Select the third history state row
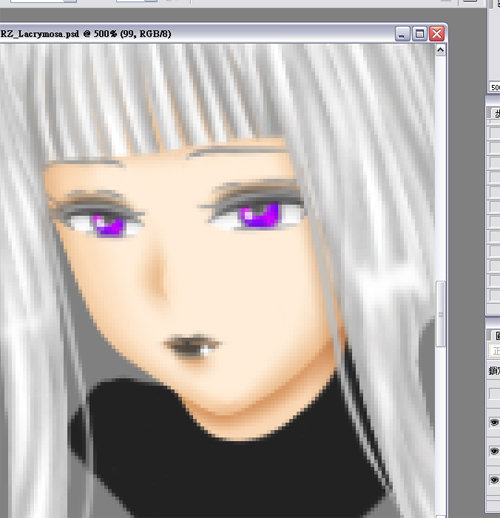The height and width of the screenshot is (518, 500). coord(494,162)
